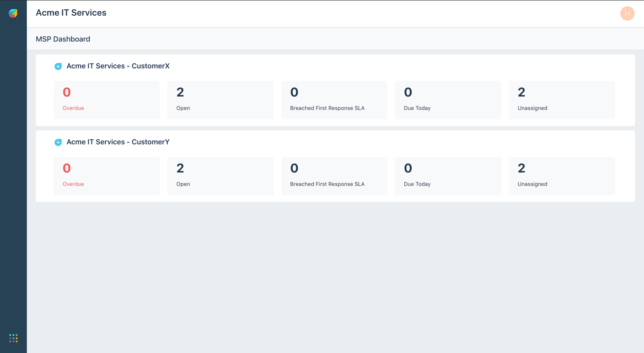The height and width of the screenshot is (353, 644).
Task: Expand the Acme IT Services - CustomerY section
Action: pyautogui.click(x=118, y=142)
